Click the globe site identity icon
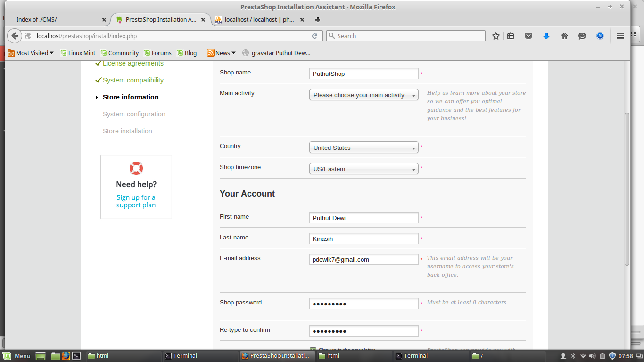The image size is (644, 362). point(28,36)
